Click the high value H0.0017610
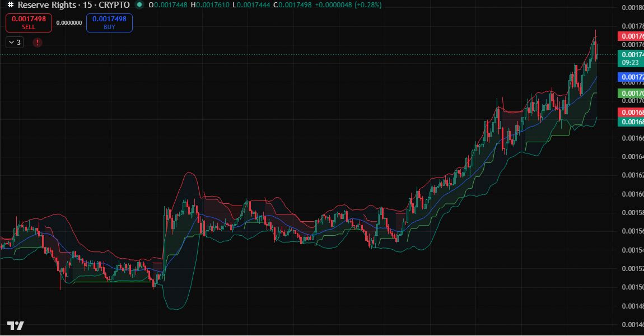Screen dimensions: 644x336 click(210, 5)
